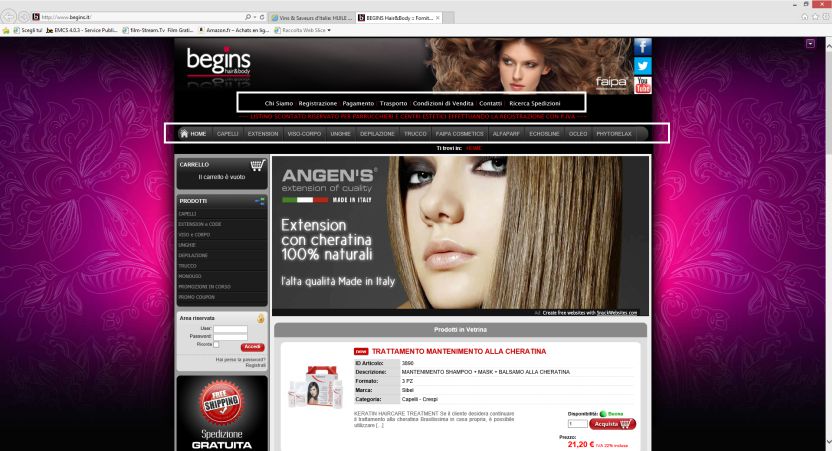Viewport: 832px width, 451px height.
Task: Open EXTENSION in main navigation bar
Action: tap(263, 134)
